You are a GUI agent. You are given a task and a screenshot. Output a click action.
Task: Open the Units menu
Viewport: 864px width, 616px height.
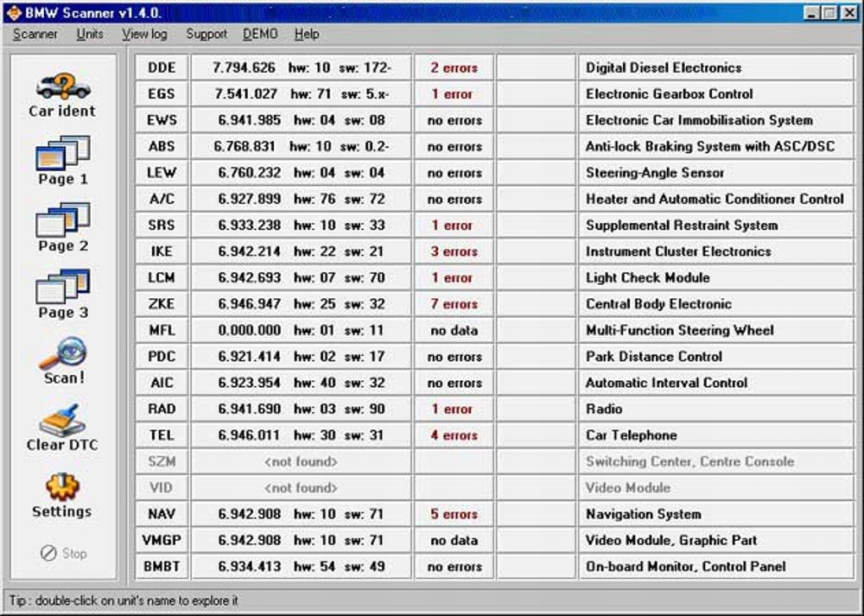click(x=89, y=34)
